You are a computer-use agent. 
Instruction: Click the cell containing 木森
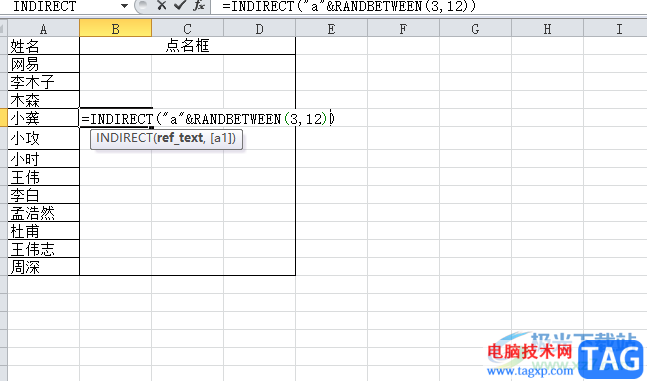[43, 99]
